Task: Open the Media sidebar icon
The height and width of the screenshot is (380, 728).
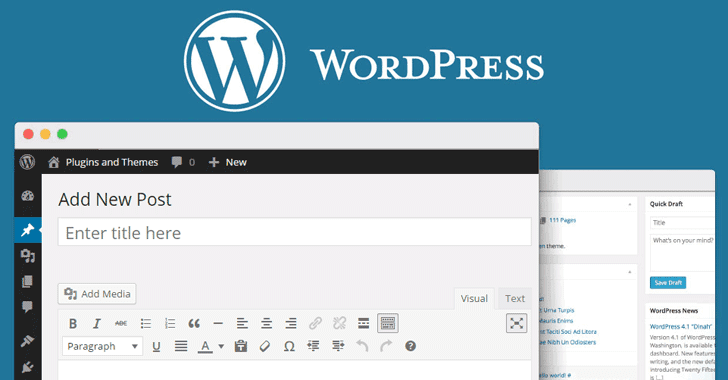Action: coord(27,256)
